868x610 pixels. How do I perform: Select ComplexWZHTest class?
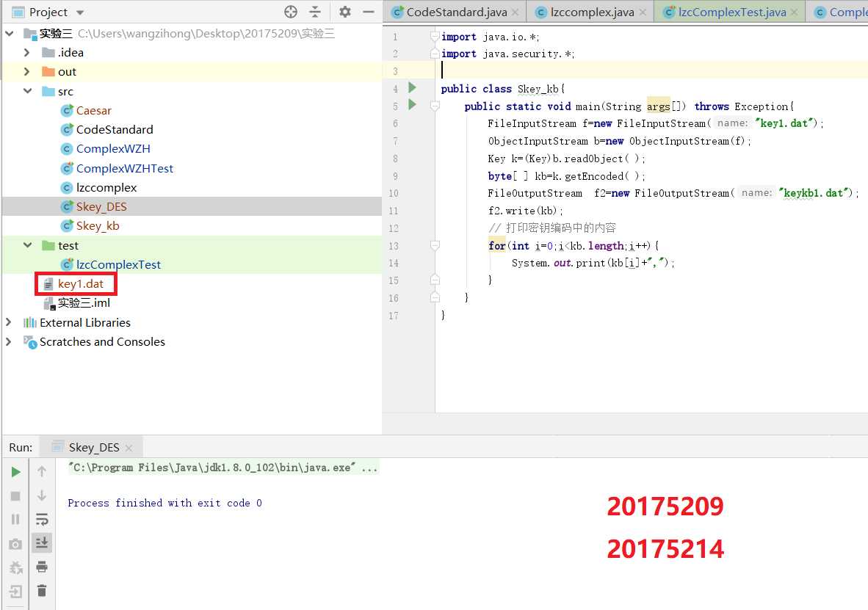tap(125, 168)
